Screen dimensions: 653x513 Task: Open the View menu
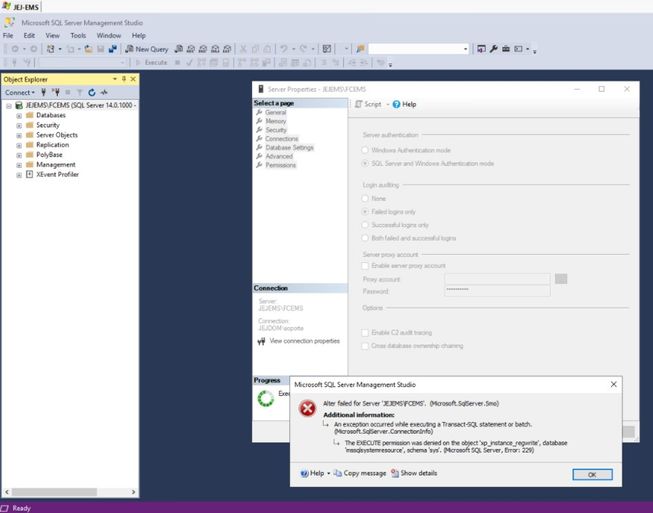[x=52, y=35]
